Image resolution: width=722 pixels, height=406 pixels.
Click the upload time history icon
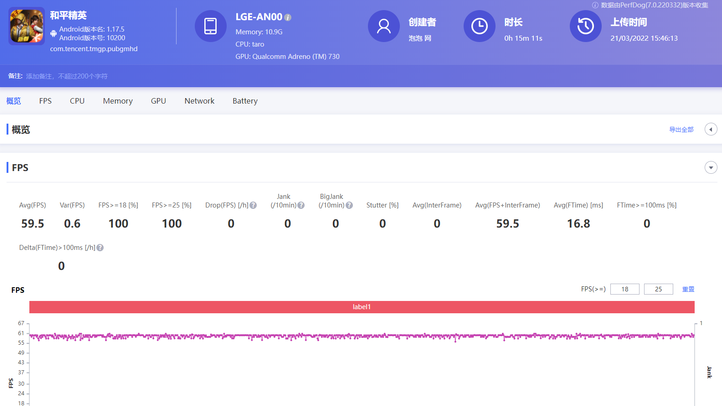pyautogui.click(x=585, y=27)
